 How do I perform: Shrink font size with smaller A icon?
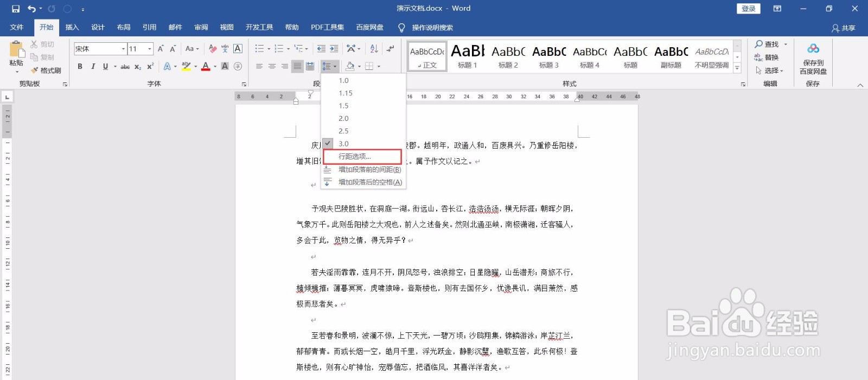(x=173, y=49)
